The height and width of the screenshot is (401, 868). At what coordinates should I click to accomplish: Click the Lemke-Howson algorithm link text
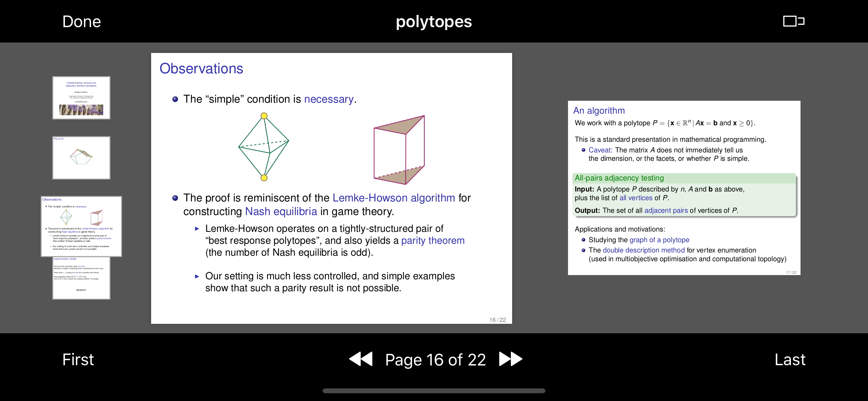click(393, 198)
